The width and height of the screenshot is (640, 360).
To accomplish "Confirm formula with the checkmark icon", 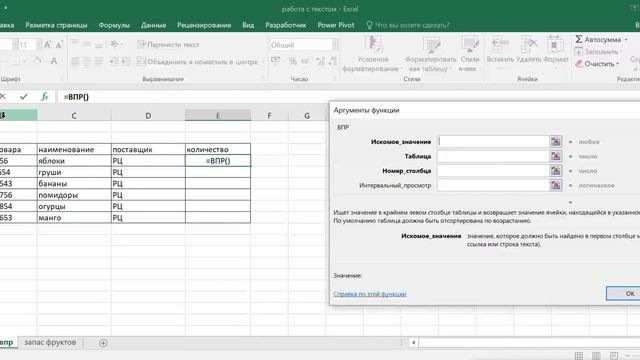I will [24, 97].
